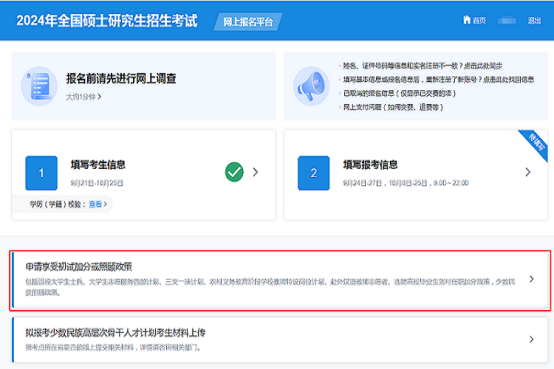
Task: Open the 报名前请先进行网上调查 heading
Action: 121,78
